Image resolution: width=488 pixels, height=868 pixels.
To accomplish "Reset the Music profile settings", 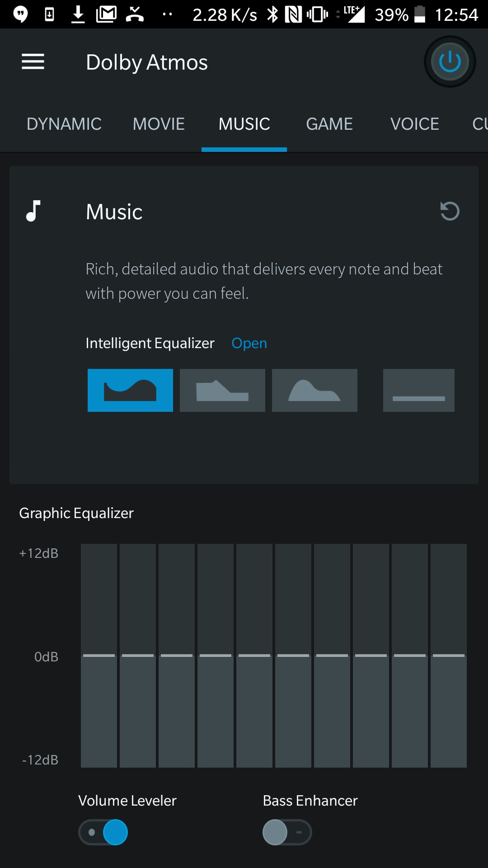I will pyautogui.click(x=450, y=212).
